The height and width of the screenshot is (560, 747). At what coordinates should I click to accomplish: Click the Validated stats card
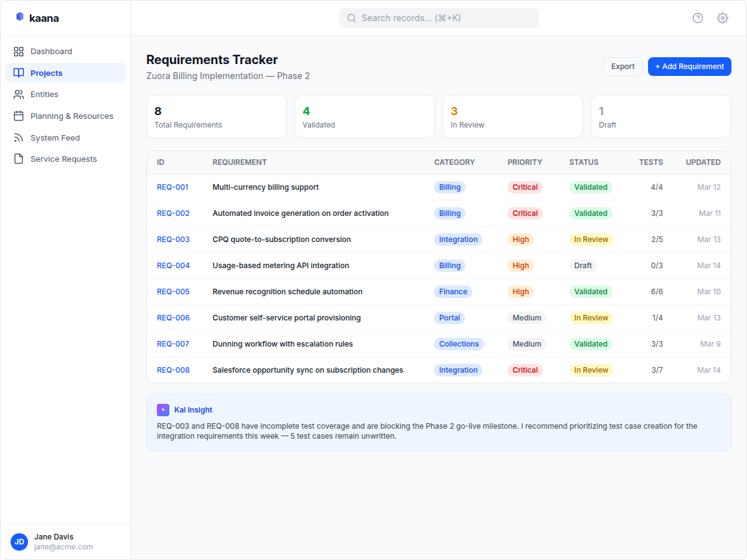[364, 116]
